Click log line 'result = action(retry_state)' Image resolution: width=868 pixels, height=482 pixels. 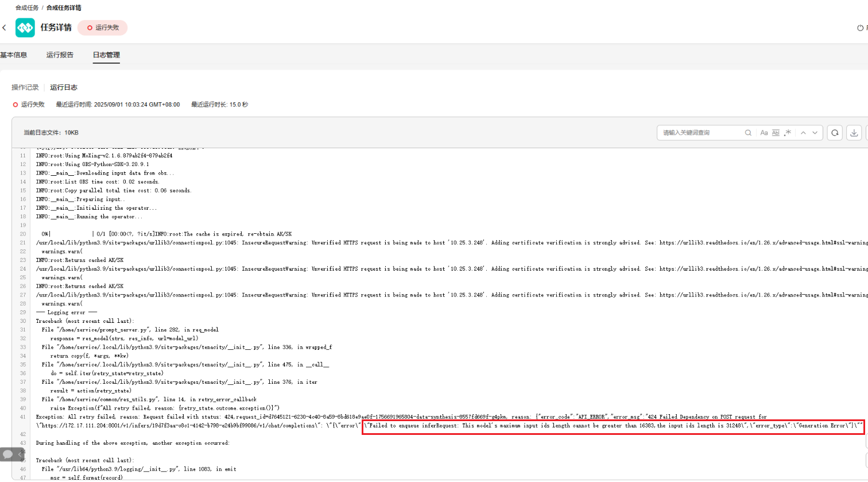(90, 391)
